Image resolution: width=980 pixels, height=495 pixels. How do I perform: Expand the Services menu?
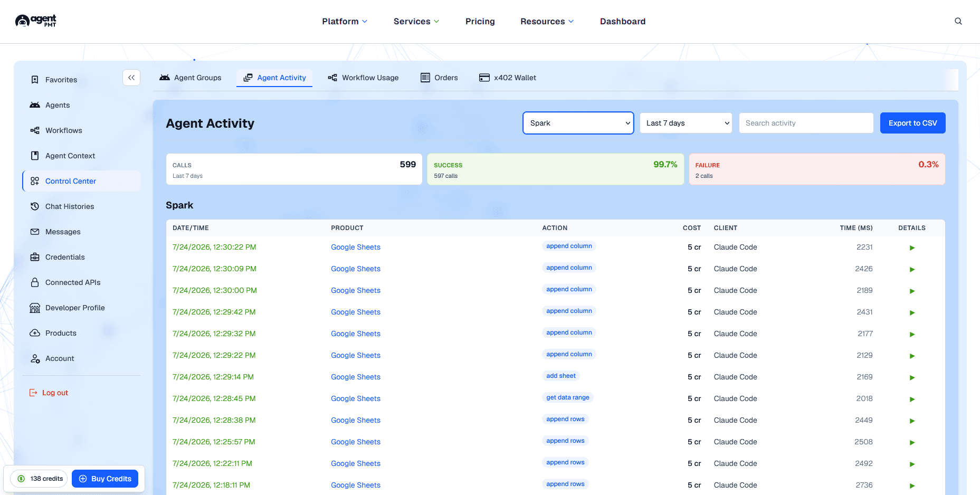[x=416, y=21]
